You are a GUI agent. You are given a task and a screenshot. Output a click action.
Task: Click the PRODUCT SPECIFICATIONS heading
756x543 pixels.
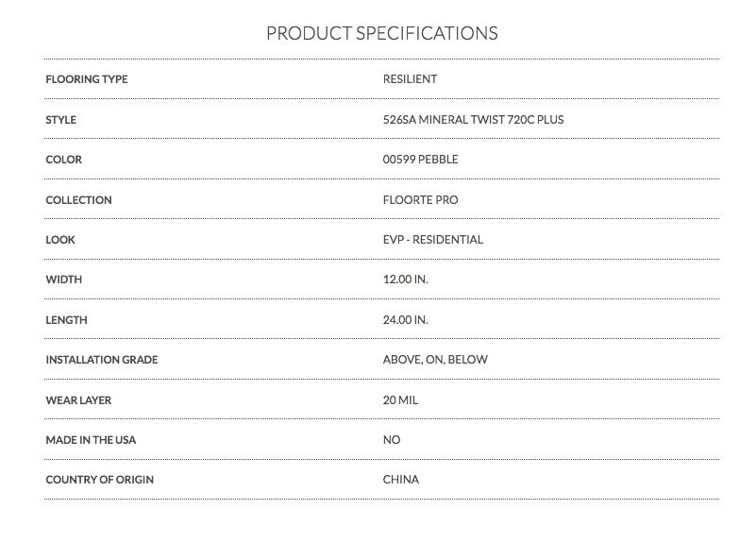pyautogui.click(x=382, y=33)
